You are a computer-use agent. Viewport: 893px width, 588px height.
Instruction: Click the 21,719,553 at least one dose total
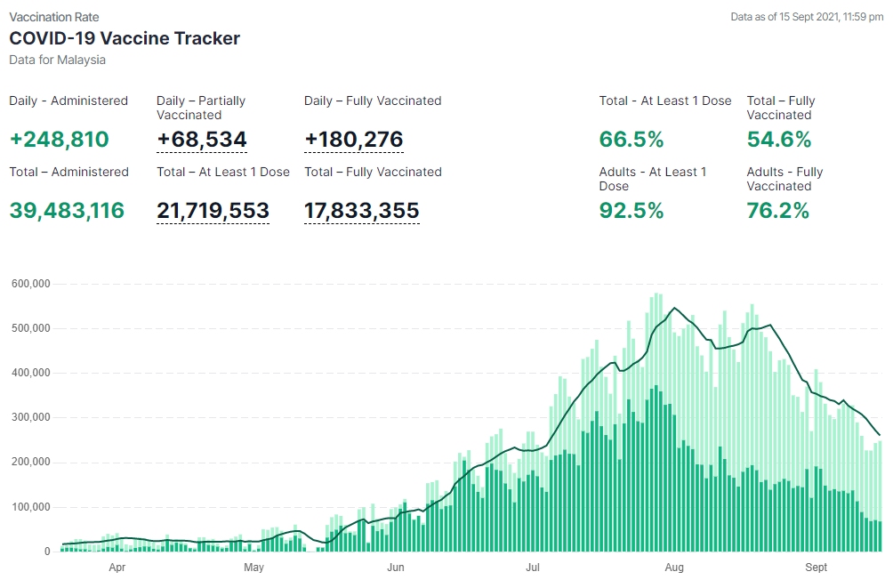tap(213, 211)
